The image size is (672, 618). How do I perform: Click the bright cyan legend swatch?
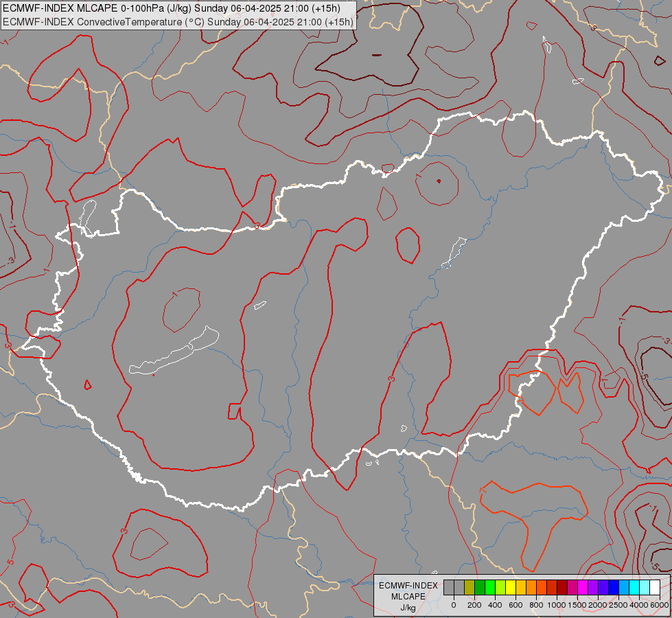pyautogui.click(x=634, y=587)
